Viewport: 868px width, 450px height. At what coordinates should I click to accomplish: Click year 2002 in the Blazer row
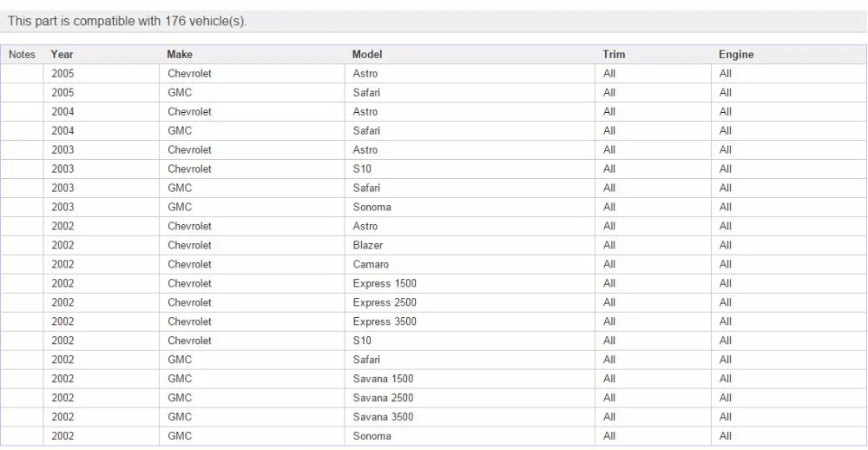pyautogui.click(x=62, y=245)
